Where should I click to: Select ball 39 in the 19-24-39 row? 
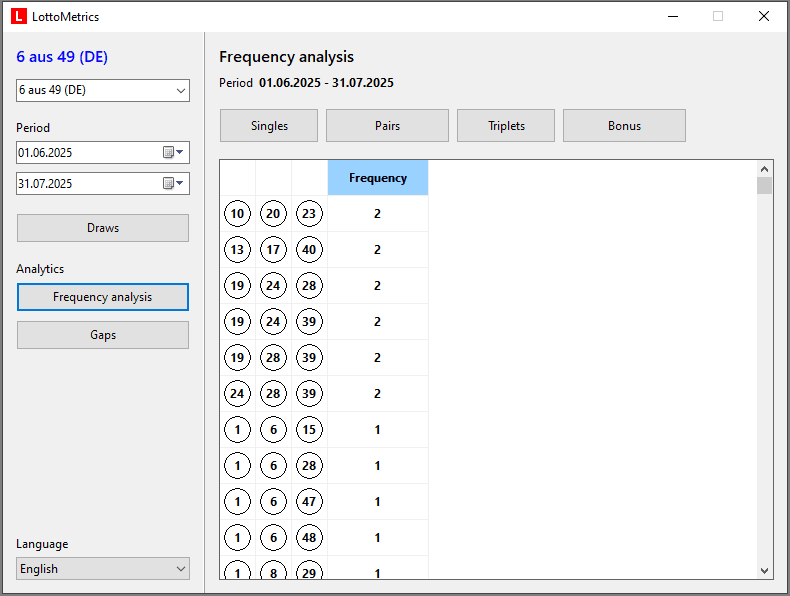click(x=309, y=321)
